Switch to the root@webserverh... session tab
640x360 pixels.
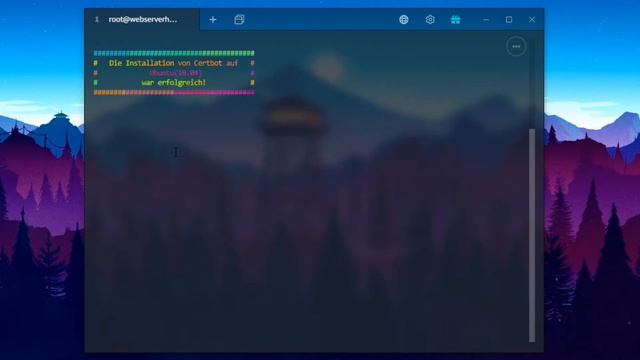(142, 19)
